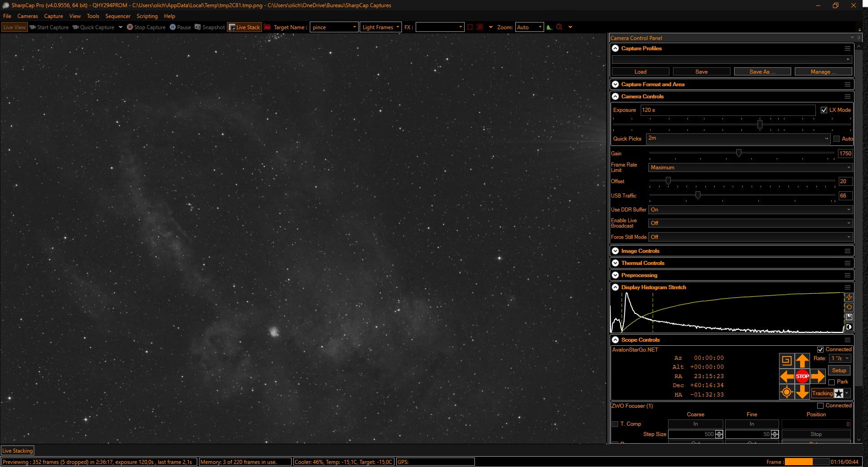Click the spiral search icon in Scope Controls
868x467 pixels.
tap(786, 360)
